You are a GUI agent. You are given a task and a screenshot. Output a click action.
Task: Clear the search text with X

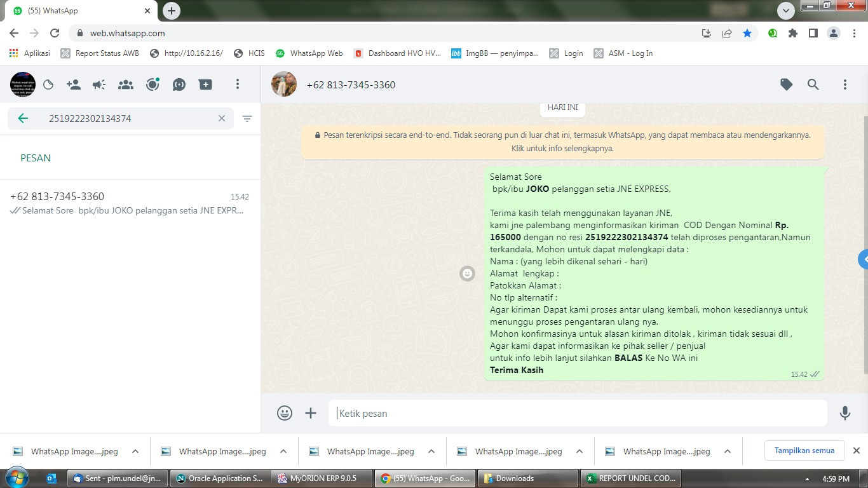222,118
